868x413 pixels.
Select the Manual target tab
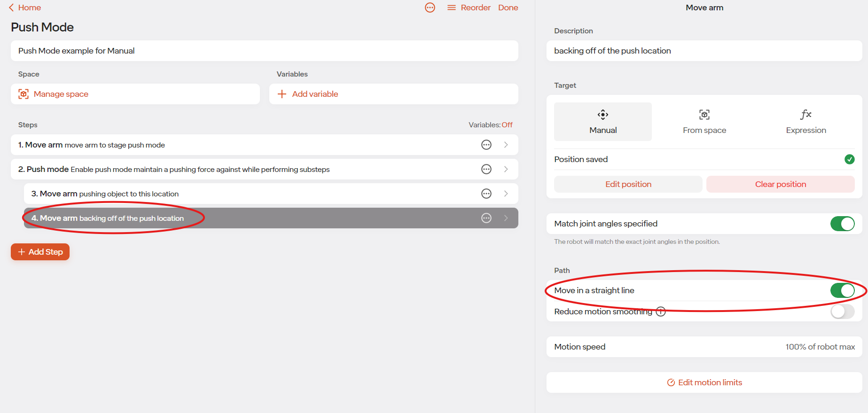[x=603, y=122]
